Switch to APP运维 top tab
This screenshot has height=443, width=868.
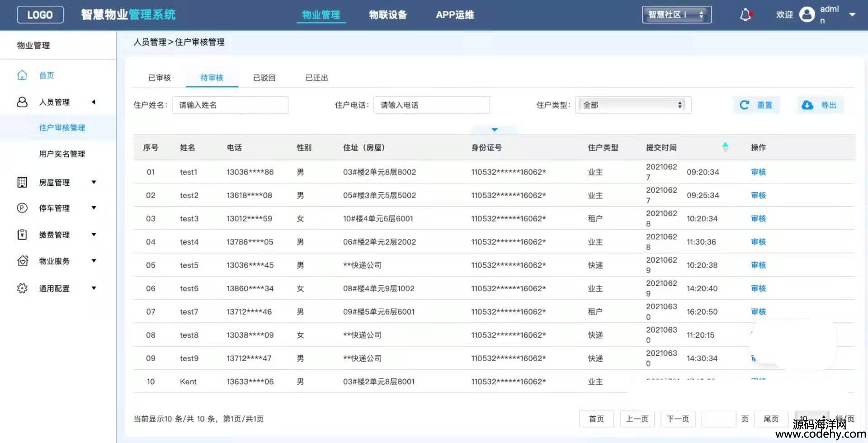[x=455, y=15]
